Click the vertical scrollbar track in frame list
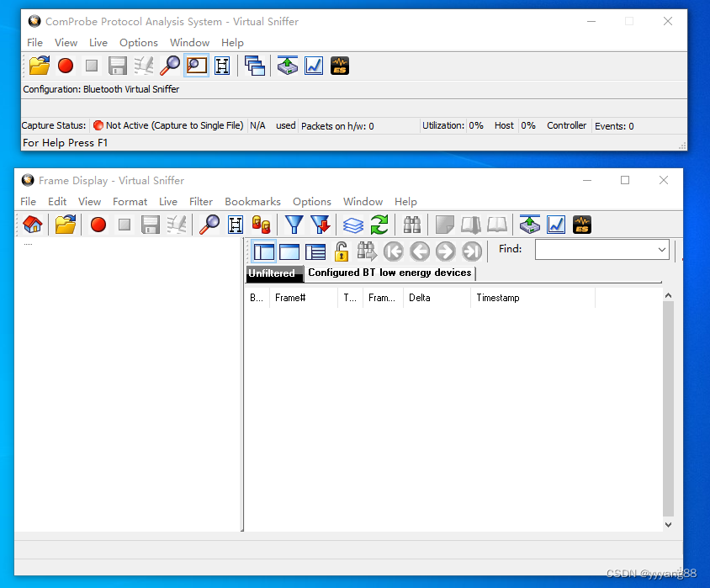This screenshot has height=588, width=710. click(668, 409)
